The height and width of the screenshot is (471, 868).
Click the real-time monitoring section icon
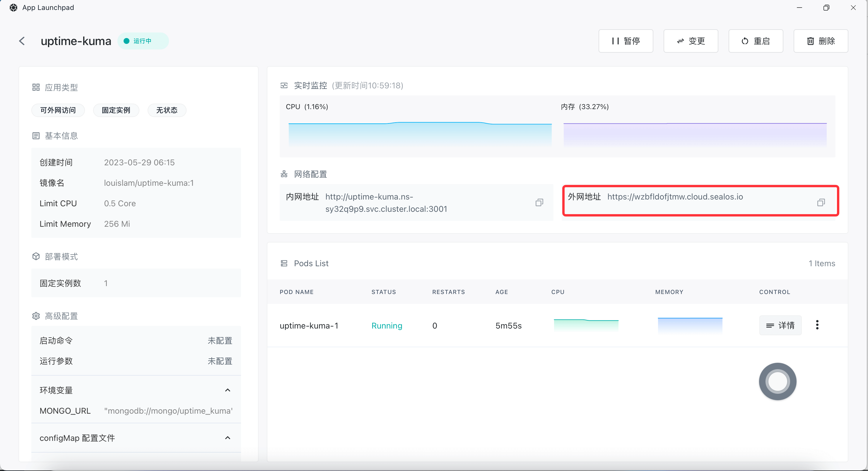[x=284, y=85]
